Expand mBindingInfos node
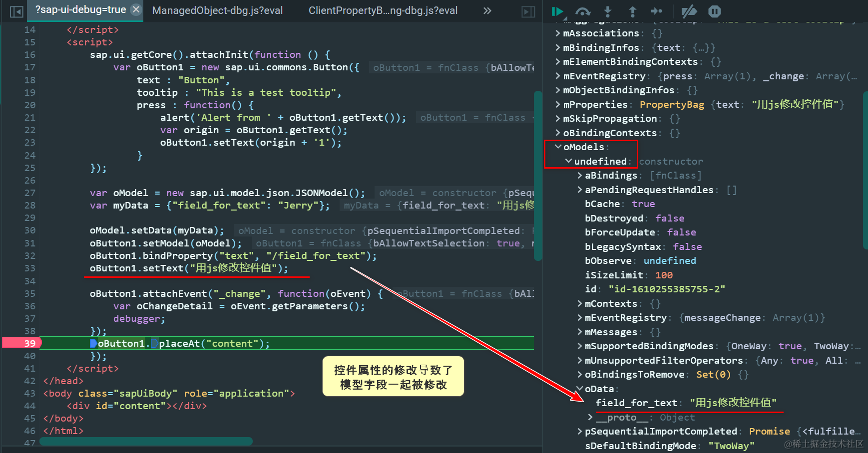The width and height of the screenshot is (868, 453). tap(558, 48)
